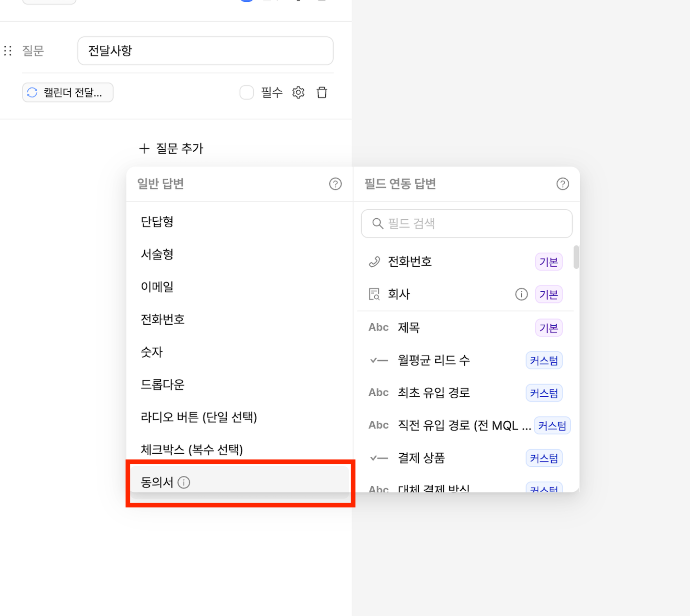Viewport: 690px width, 616px height.
Task: Click the phone icon of 전화번호 field
Action: (x=374, y=262)
